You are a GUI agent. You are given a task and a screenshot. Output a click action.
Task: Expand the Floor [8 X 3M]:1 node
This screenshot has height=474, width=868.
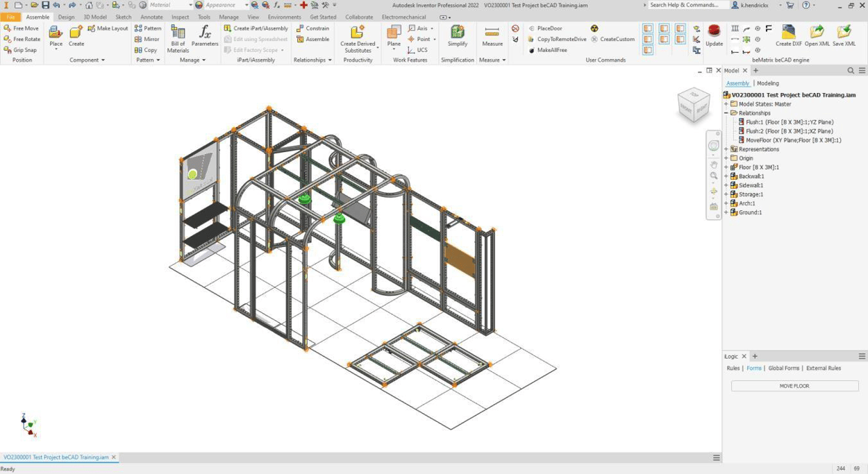tap(726, 167)
